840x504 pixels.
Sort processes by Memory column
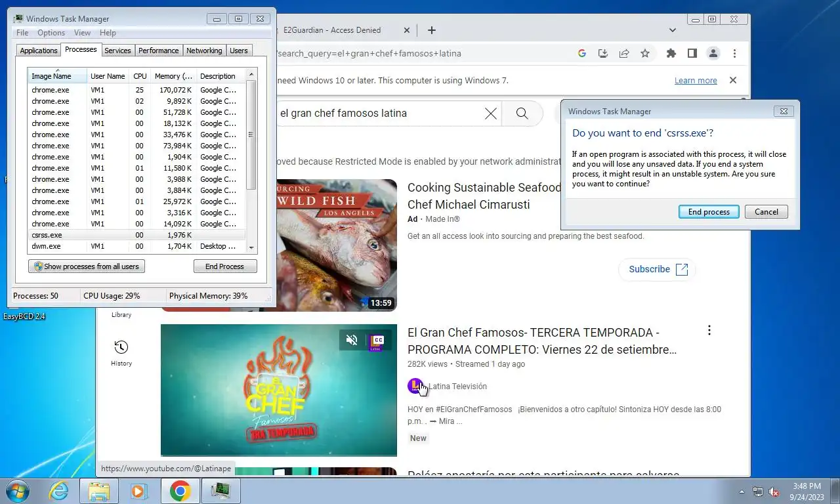[173, 76]
